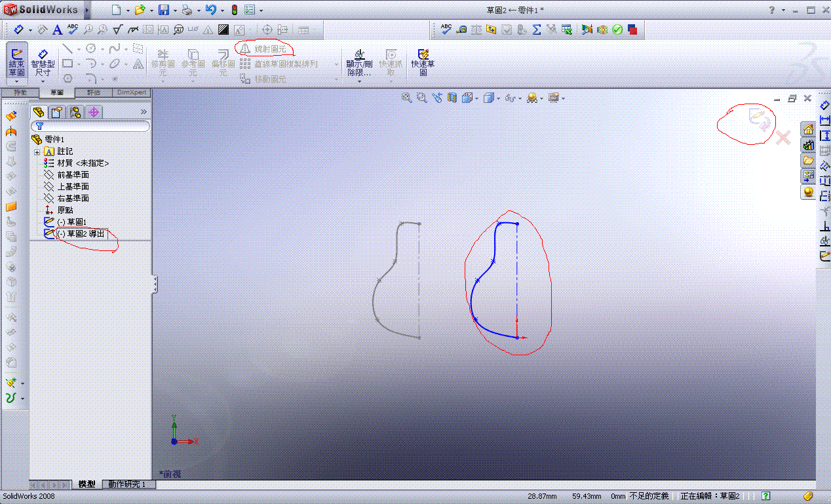Open the ConfigurationManager tab

pos(75,112)
